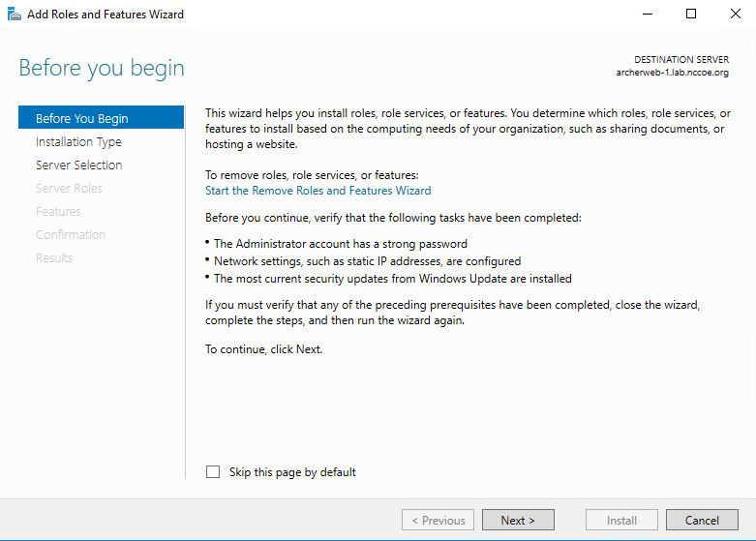
Task: Select the Server Roles step
Action: click(69, 188)
